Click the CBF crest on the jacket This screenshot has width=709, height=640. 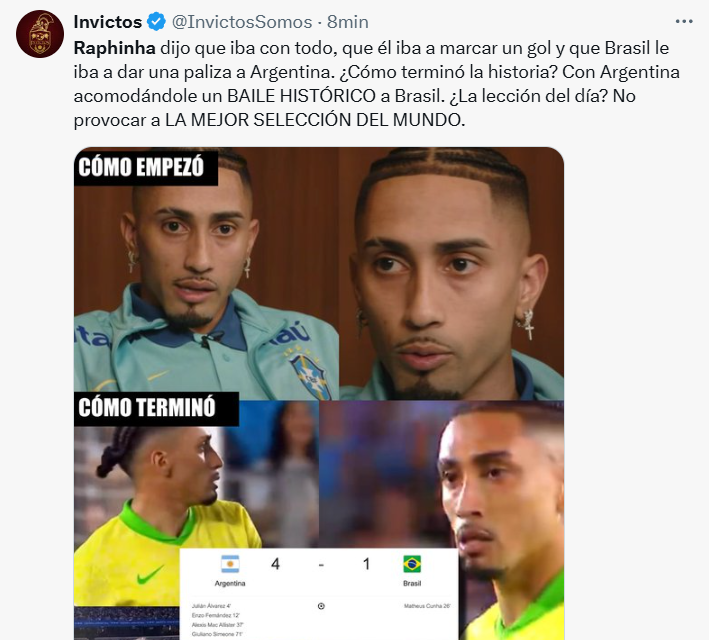pyautogui.click(x=308, y=375)
